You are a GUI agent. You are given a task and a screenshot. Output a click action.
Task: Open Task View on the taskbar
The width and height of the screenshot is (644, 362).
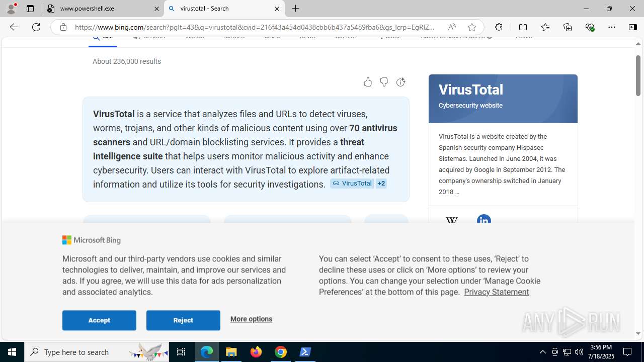point(181,352)
